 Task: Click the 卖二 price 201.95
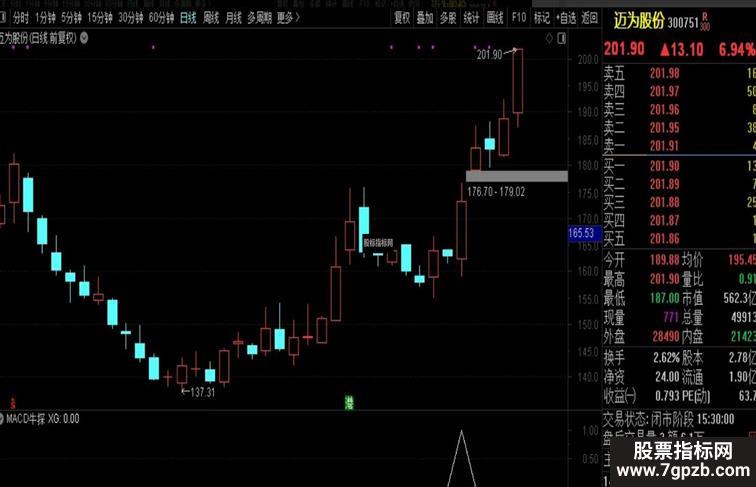[664, 128]
